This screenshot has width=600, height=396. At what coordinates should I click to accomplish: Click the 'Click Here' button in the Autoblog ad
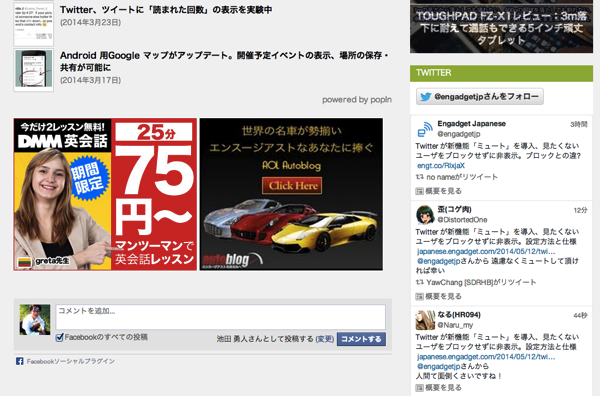pos(292,186)
